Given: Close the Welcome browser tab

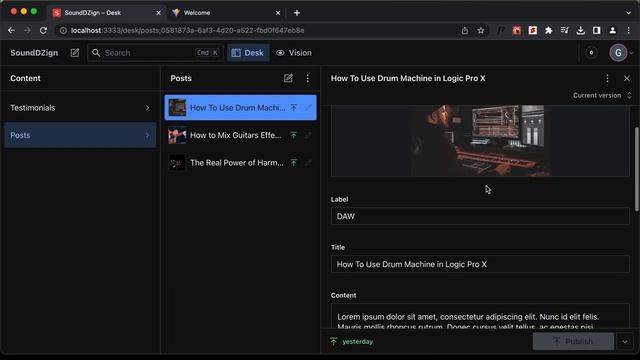Looking at the screenshot, I should 278,13.
